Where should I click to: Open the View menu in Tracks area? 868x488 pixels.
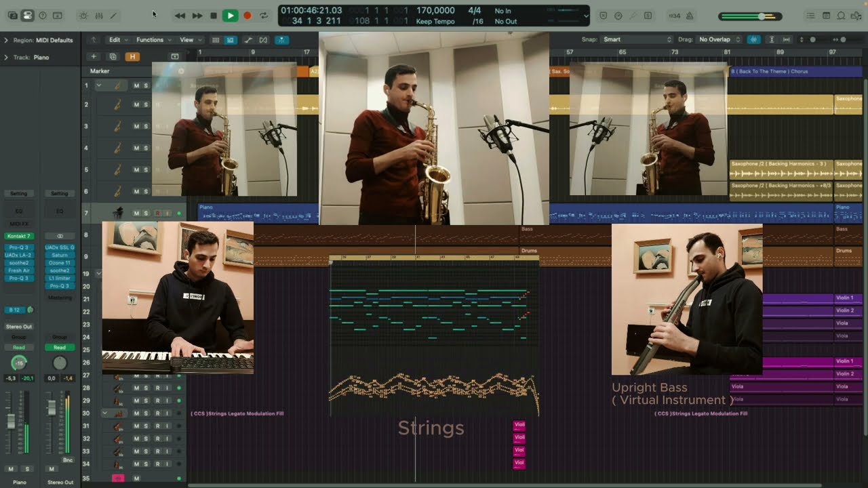[x=189, y=40]
